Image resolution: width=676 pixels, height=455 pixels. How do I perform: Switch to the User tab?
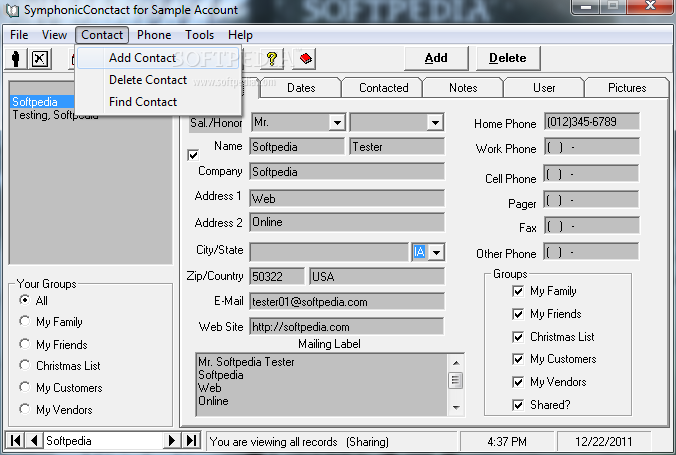pos(544,88)
